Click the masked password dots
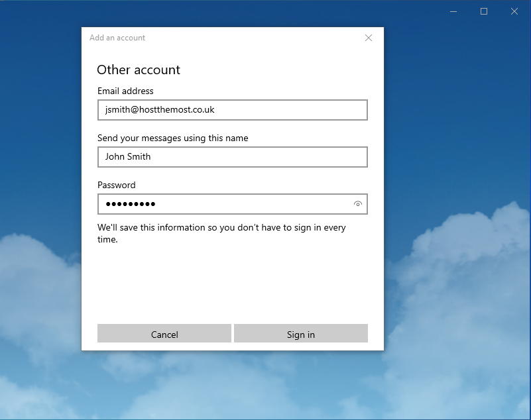The height and width of the screenshot is (420, 531). [130, 204]
